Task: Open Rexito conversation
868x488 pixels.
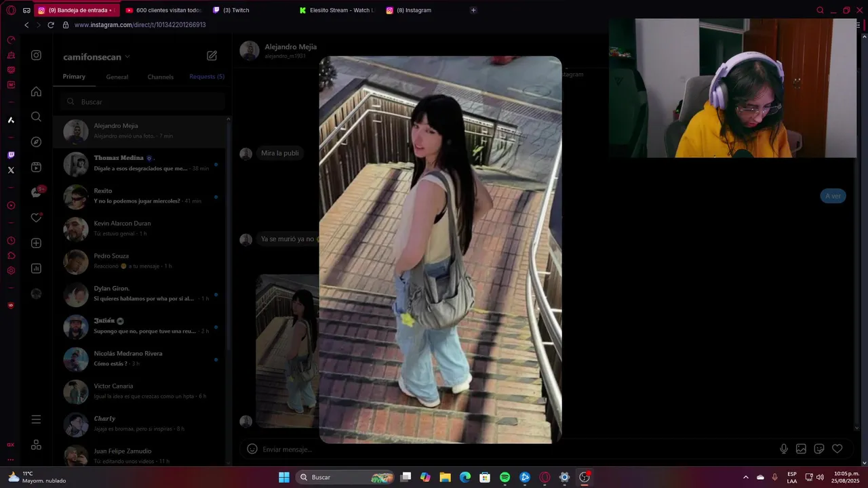Action: click(140, 197)
